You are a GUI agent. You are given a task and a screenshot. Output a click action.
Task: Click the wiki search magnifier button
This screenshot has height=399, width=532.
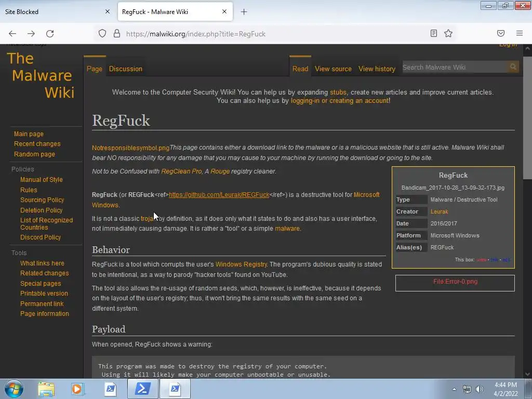coord(513,67)
